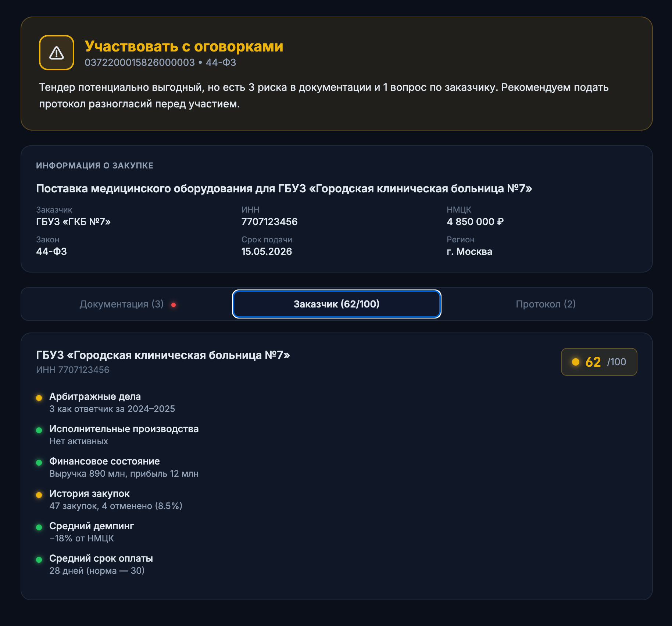Click the green dot beside Финансовое состояние
Screen dimensions: 672x626
point(39,462)
